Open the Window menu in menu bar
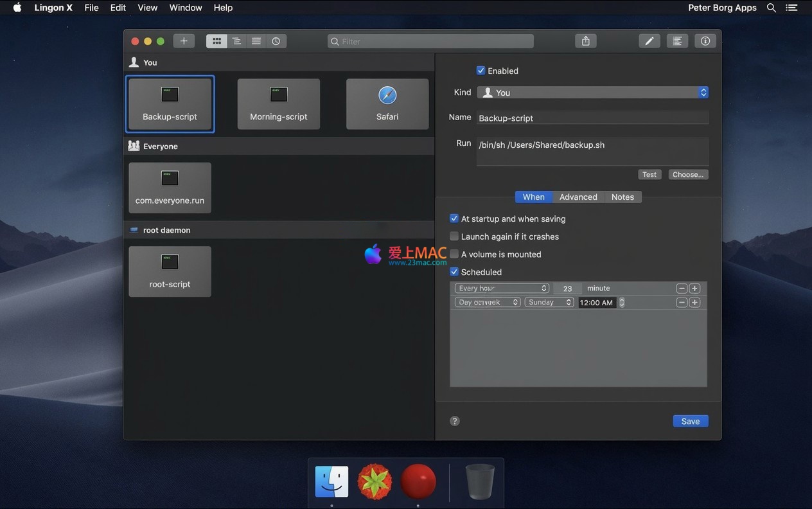This screenshot has height=509, width=812. 186,8
